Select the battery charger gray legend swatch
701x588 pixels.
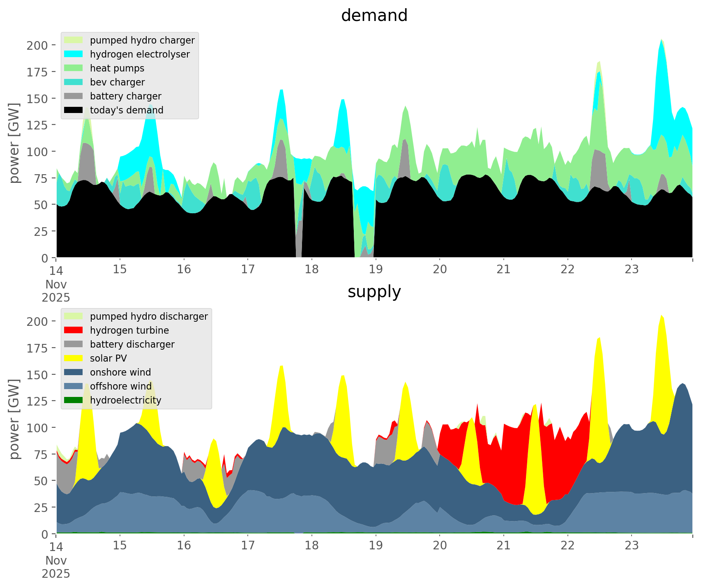point(74,96)
